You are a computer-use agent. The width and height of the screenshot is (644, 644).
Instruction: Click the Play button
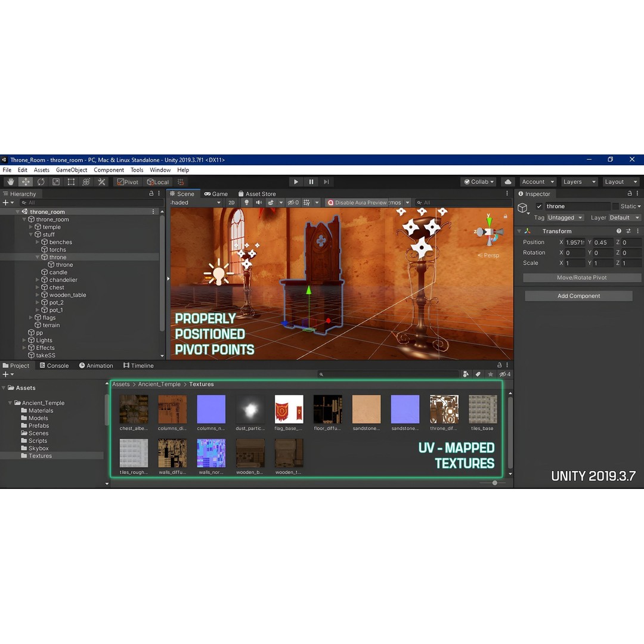[296, 182]
